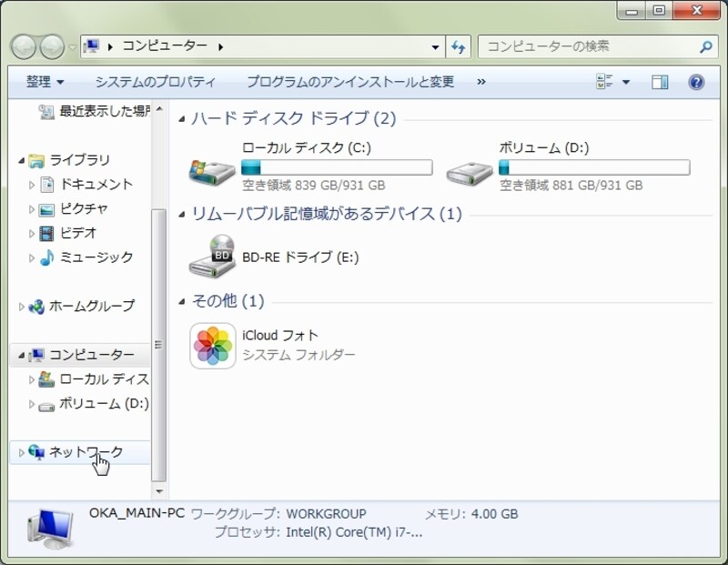This screenshot has height=565, width=728.
Task: Click the ネットワーク item in sidebar
Action: (x=86, y=452)
